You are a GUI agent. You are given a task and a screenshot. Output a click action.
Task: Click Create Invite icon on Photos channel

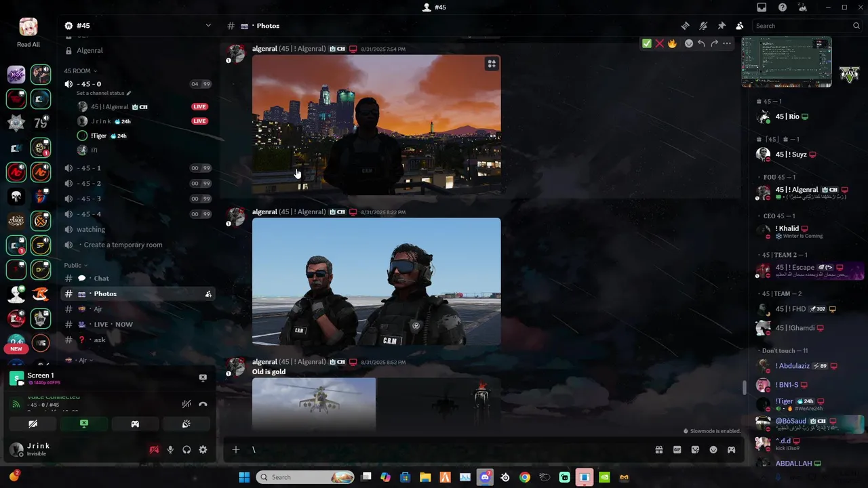[x=208, y=294]
